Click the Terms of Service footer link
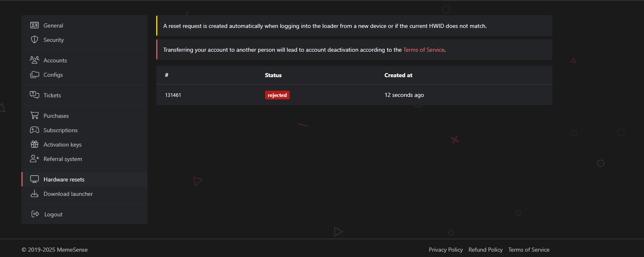644x257 pixels. [529, 250]
